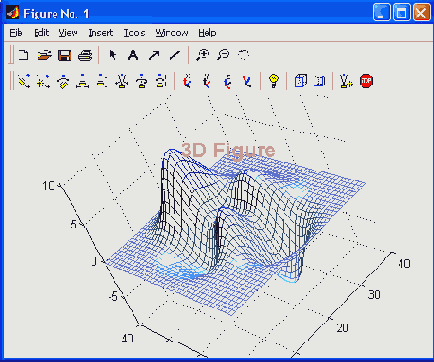Screen dimensions: 434x362
Task: Select the Insert Line tool
Action: pos(175,55)
